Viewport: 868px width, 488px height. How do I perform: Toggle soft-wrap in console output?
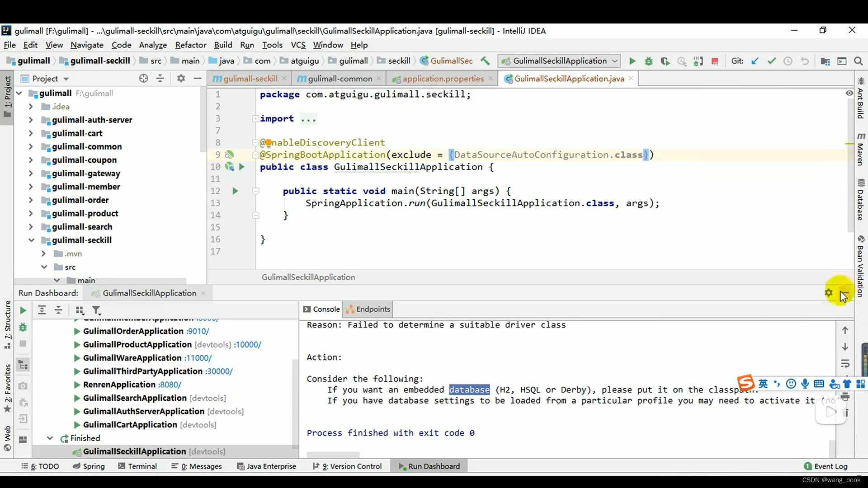pos(845,364)
